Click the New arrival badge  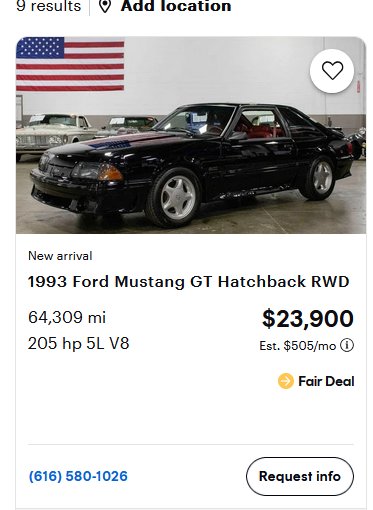coord(60,256)
